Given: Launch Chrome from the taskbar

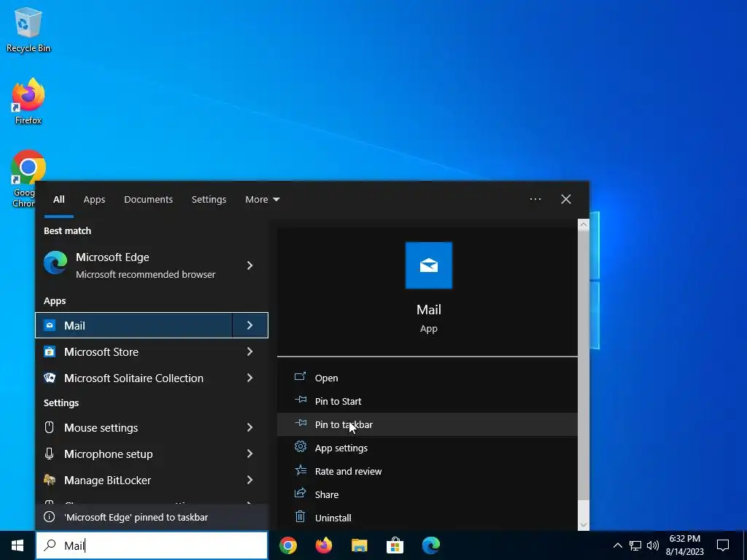Looking at the screenshot, I should click(287, 545).
